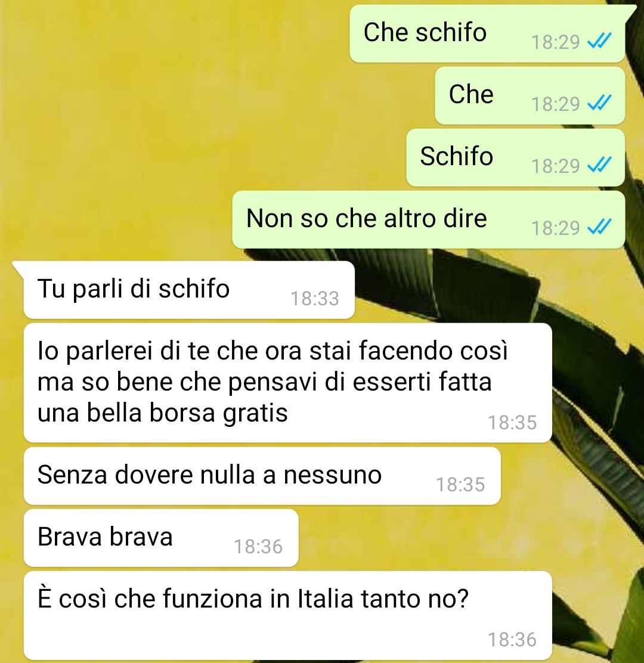Tap message 'È così che funziona in Italia'
The width and height of the screenshot is (644, 663).
click(288, 615)
